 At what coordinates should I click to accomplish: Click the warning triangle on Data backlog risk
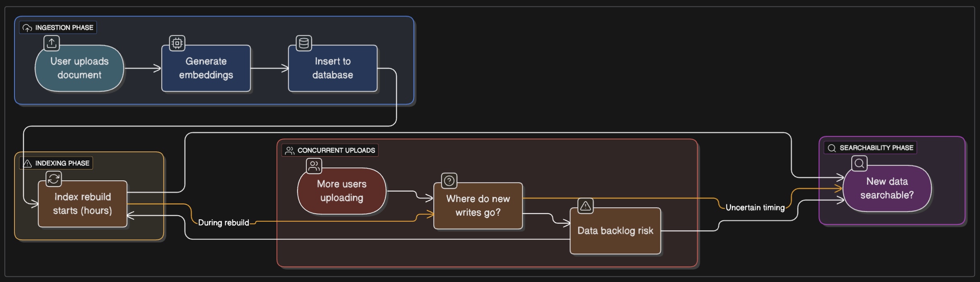pyautogui.click(x=585, y=206)
